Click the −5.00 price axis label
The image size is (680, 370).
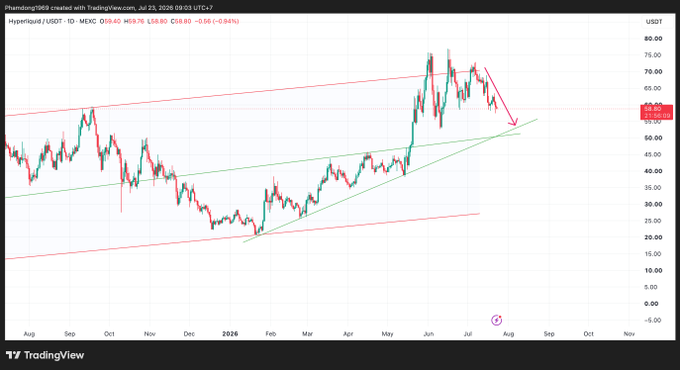(x=652, y=320)
